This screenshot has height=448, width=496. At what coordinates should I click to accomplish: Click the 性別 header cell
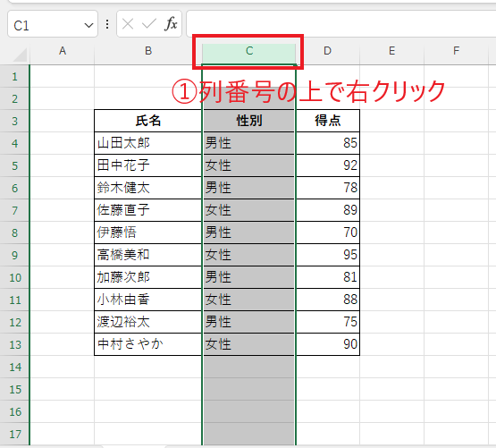click(x=249, y=121)
